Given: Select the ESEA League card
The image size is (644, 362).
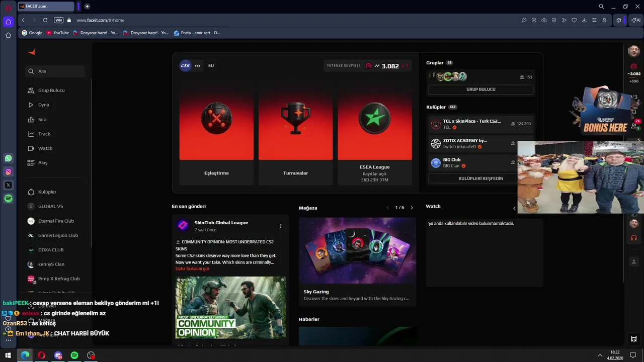Looking at the screenshot, I should pos(374,135).
